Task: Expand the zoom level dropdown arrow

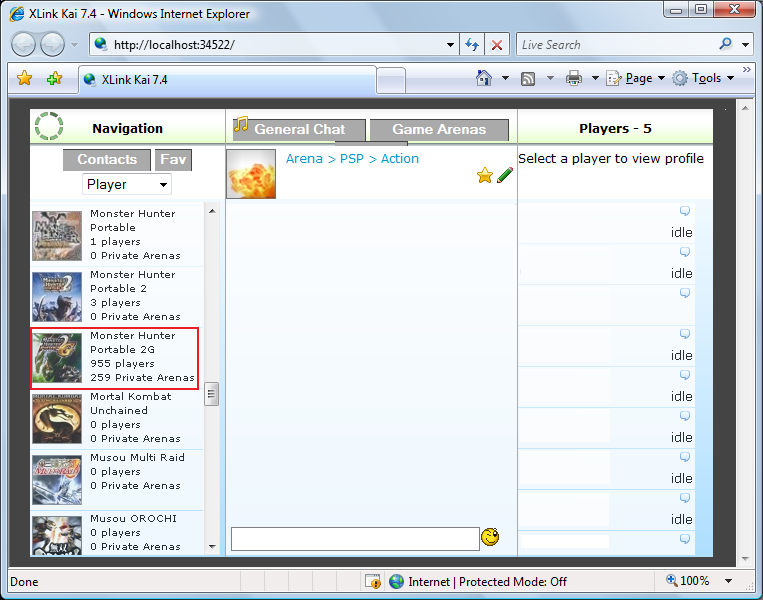Action: 728,581
